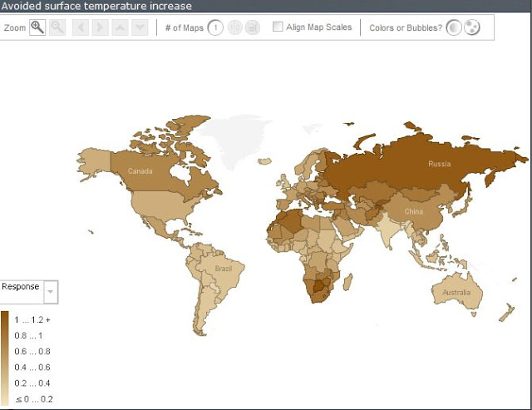The image size is (532, 410).
Task: Click the Zoom label
Action: coord(15,27)
